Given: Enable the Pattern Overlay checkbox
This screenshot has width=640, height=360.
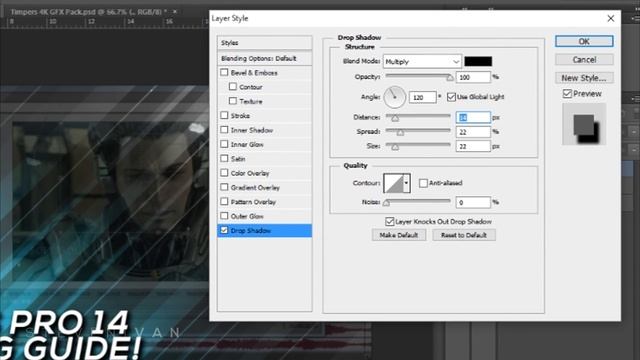Looking at the screenshot, I should (224, 202).
